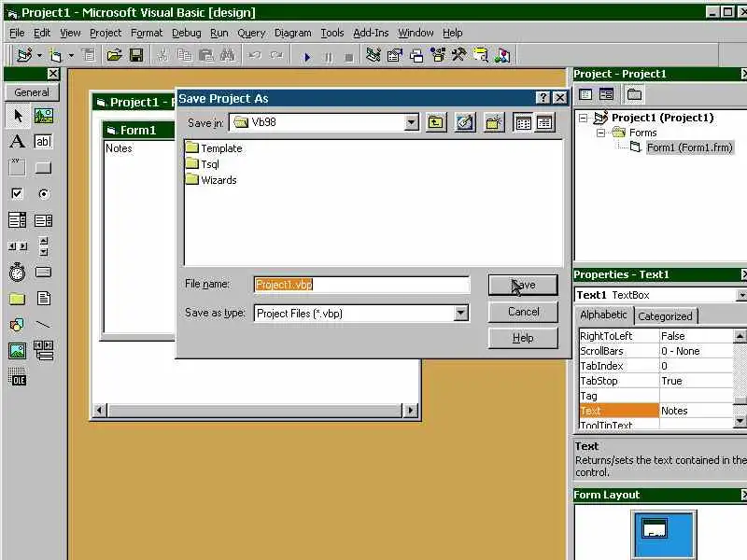Screen dimensions: 747x560
Task: Select the horizontal scrollbar control tool
Action: (x=18, y=246)
